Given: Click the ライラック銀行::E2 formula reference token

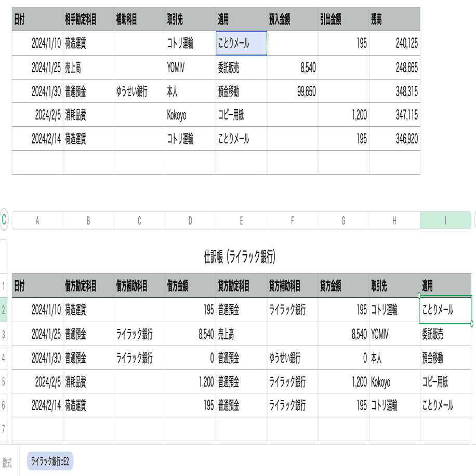Looking at the screenshot, I should pyautogui.click(x=50, y=461).
